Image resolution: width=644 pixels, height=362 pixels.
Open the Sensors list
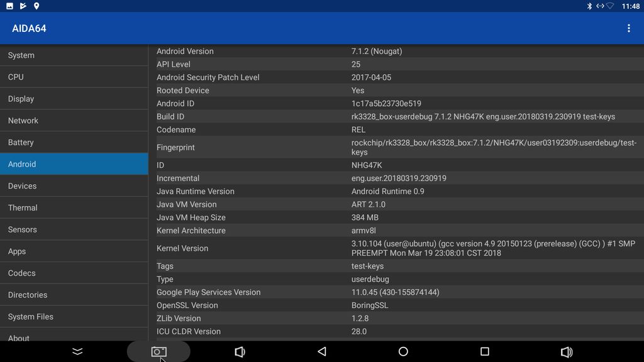tap(74, 229)
